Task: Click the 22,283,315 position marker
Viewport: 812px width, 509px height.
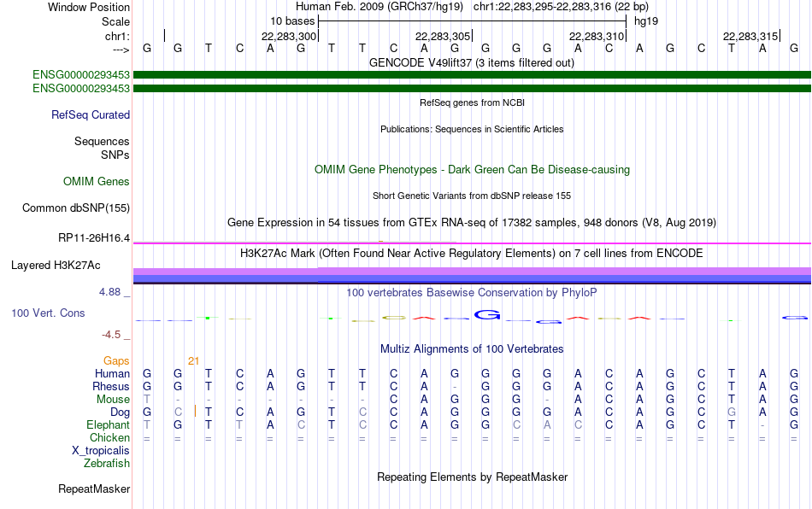Action: (x=750, y=36)
